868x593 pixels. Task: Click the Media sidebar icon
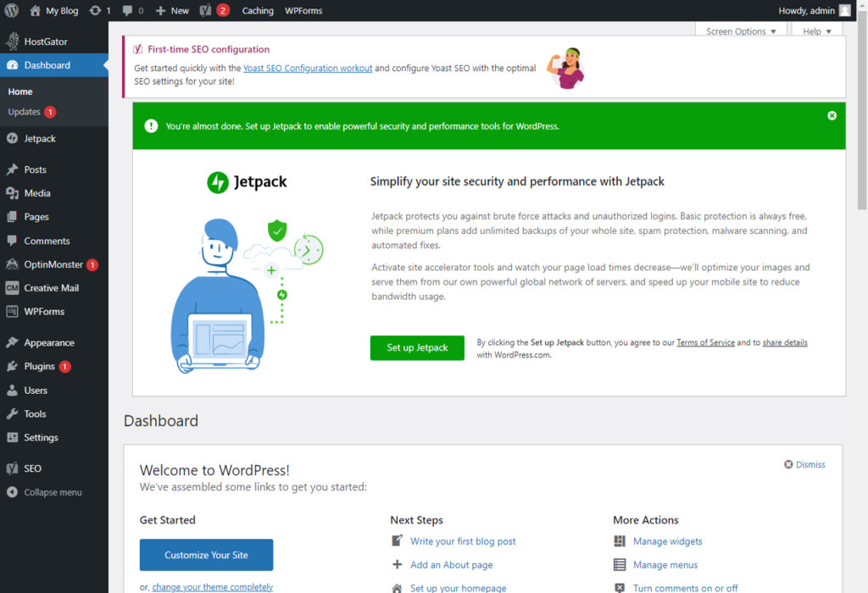[x=12, y=193]
